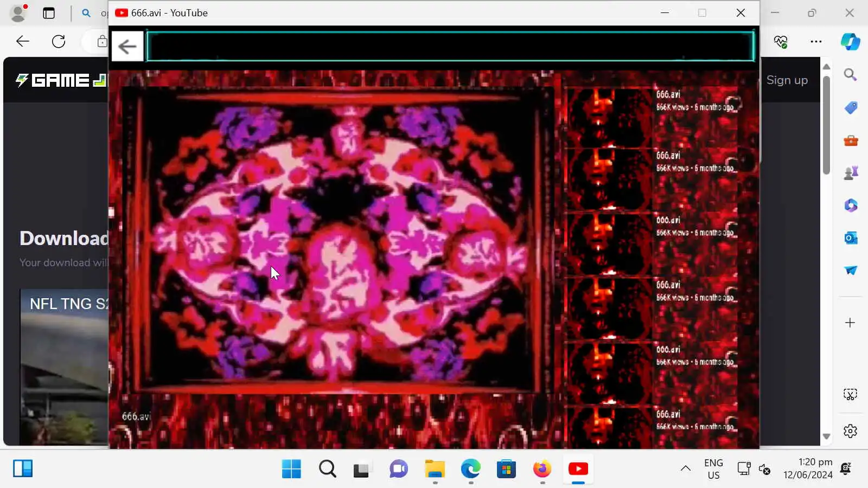Switch to YouTube app on the taskbar
Image resolution: width=868 pixels, height=488 pixels.
pos(578,469)
